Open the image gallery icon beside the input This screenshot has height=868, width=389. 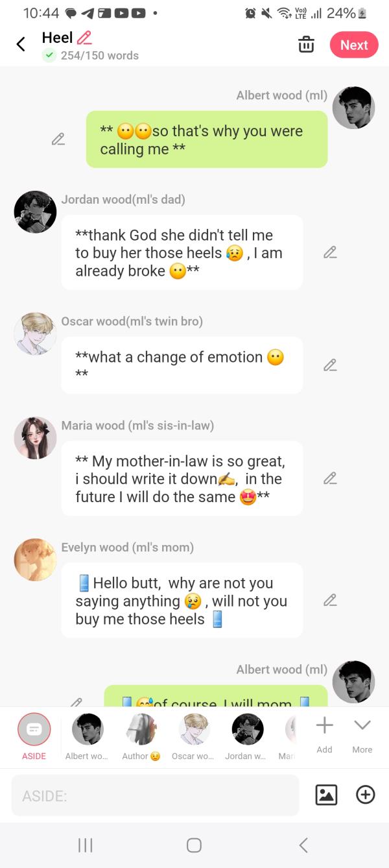327,794
